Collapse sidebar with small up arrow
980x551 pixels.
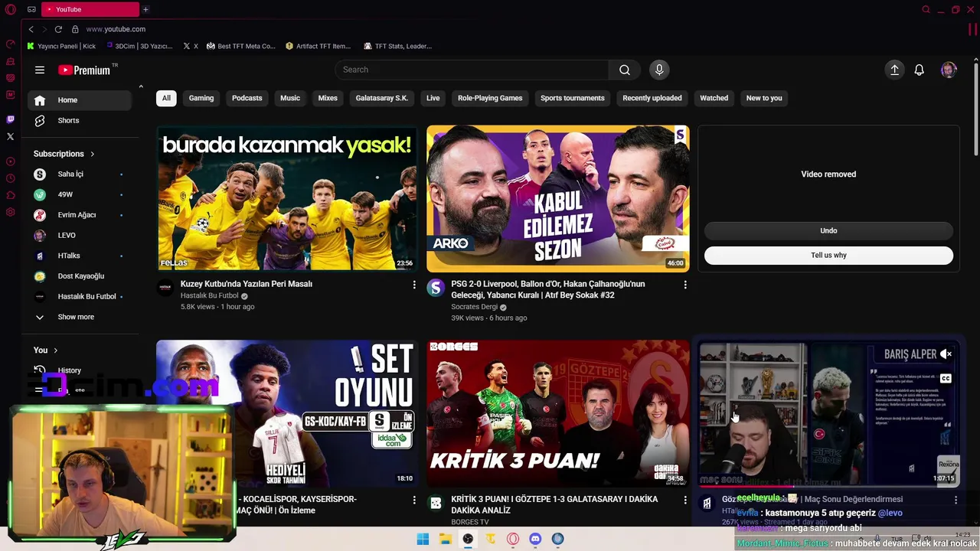point(141,86)
